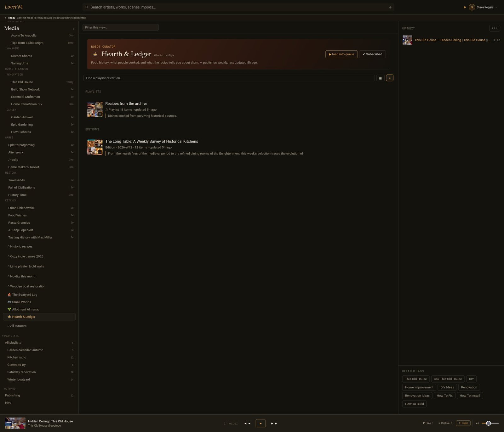
Task: Select the How To Fix tag
Action: [444, 396]
